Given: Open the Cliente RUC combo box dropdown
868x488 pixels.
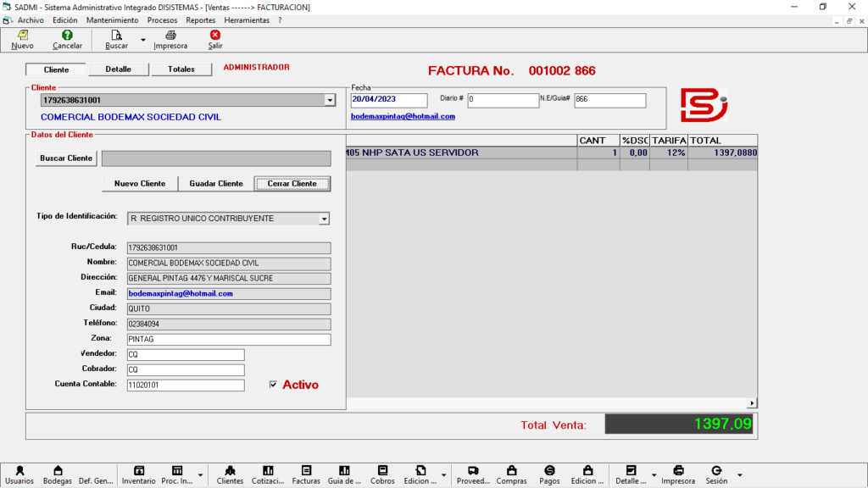Looking at the screenshot, I should (330, 100).
